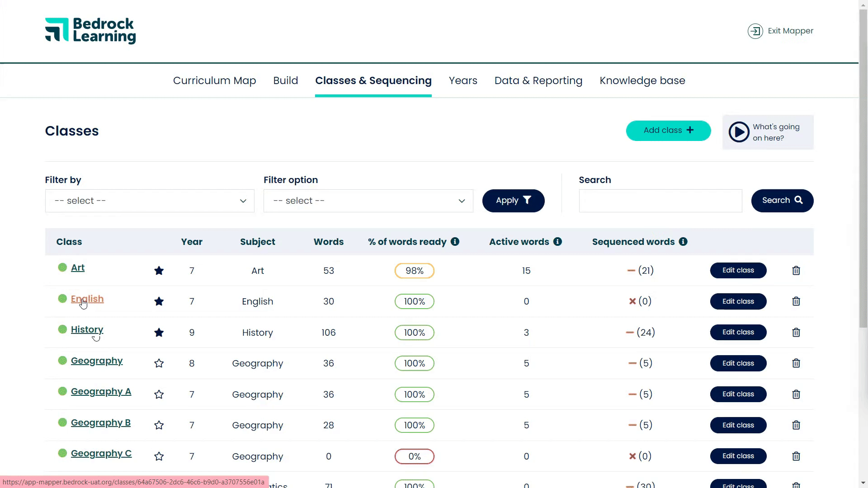868x488 pixels.
Task: Favorite the Geography B class star
Action: (x=159, y=425)
